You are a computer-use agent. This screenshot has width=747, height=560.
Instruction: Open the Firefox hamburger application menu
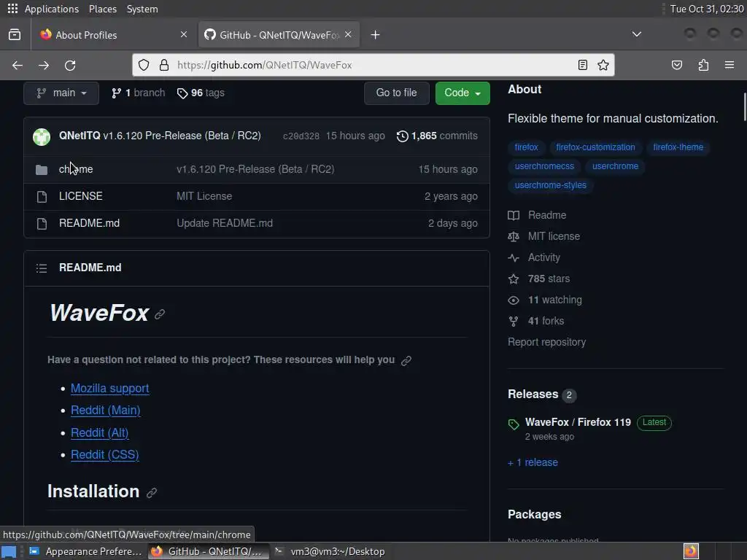(x=729, y=65)
